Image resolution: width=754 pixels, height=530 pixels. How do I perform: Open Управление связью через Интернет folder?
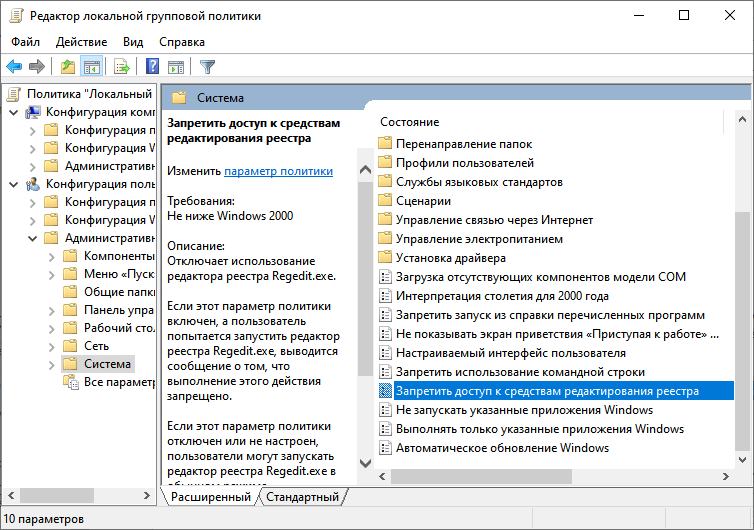click(x=486, y=220)
